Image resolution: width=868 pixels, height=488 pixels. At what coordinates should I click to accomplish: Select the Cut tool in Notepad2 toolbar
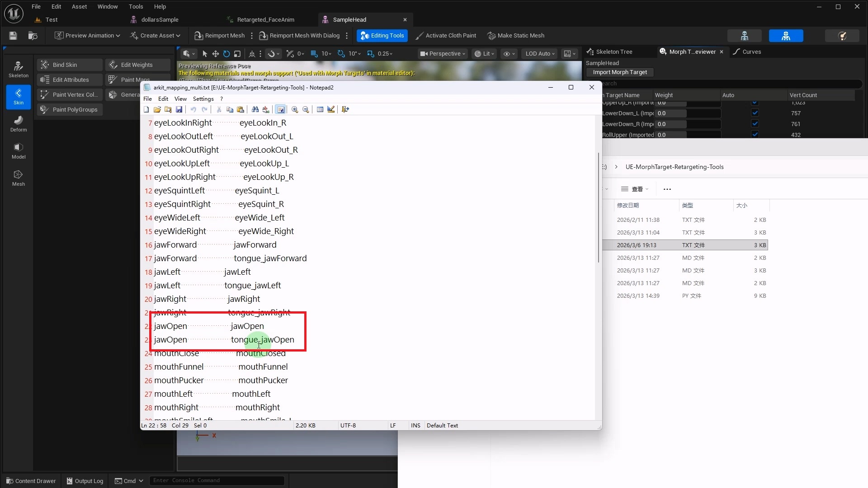point(219,109)
